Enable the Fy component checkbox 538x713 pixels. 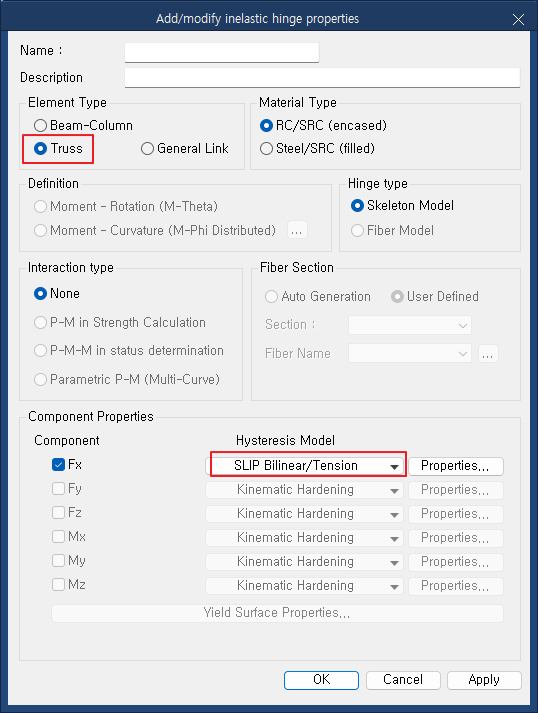coord(58,488)
